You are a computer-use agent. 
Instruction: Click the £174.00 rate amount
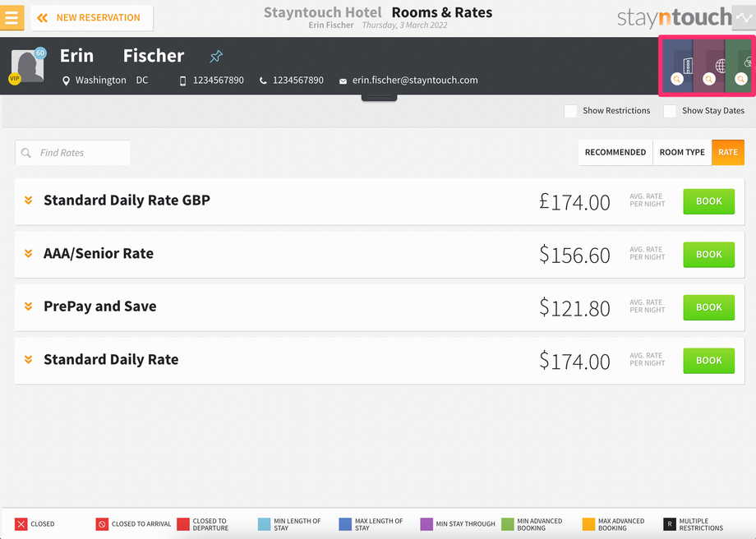click(x=574, y=202)
